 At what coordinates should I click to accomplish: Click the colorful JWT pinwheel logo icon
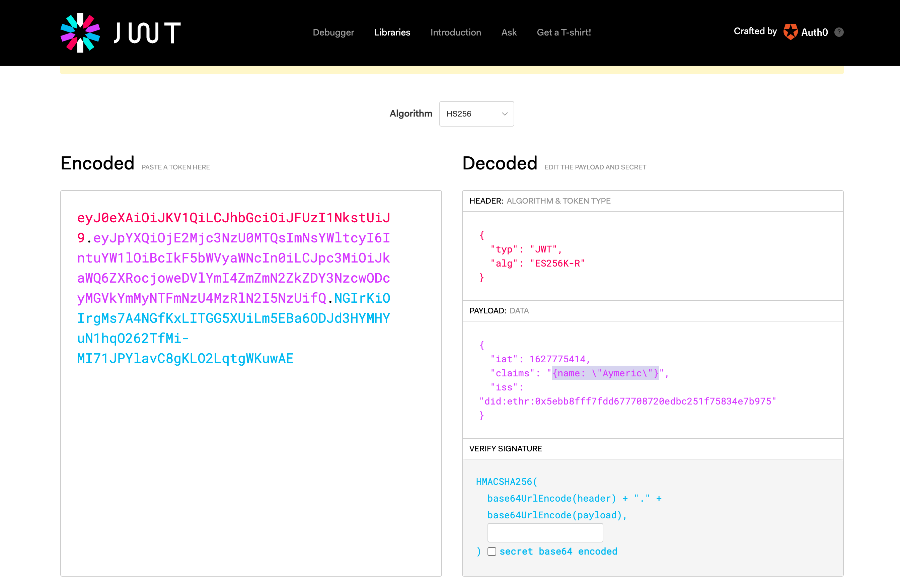click(80, 32)
